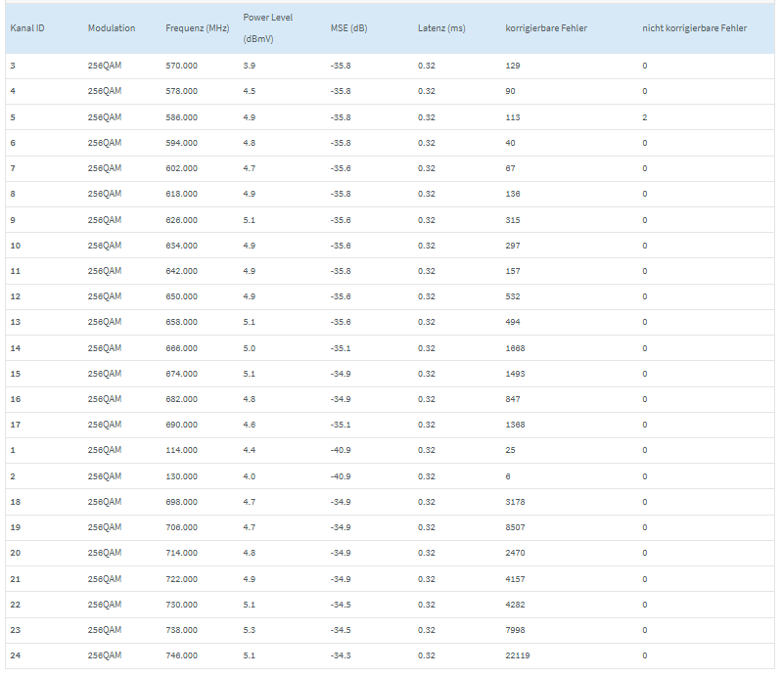Click correctable errors value 129

tap(513, 66)
